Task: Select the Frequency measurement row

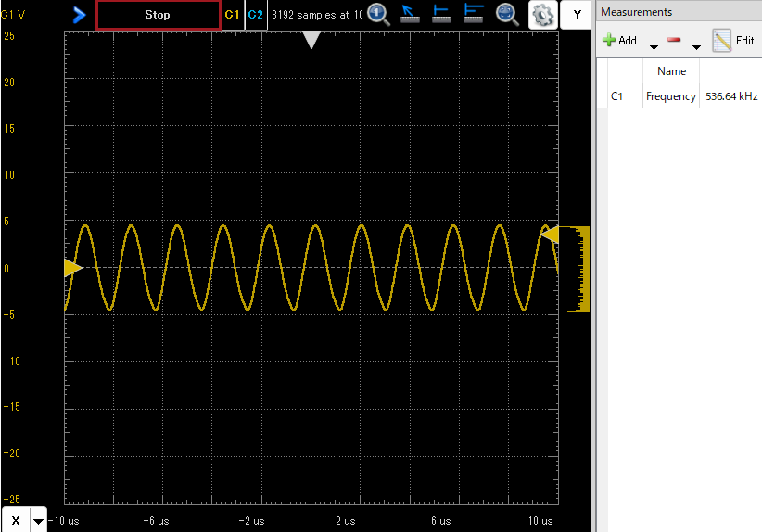Action: [x=684, y=96]
